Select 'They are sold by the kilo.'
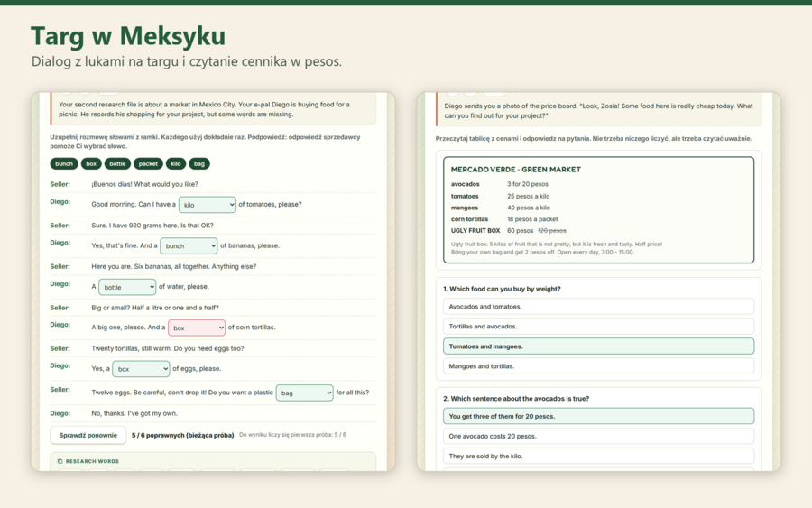This screenshot has width=812, height=508. [x=599, y=457]
